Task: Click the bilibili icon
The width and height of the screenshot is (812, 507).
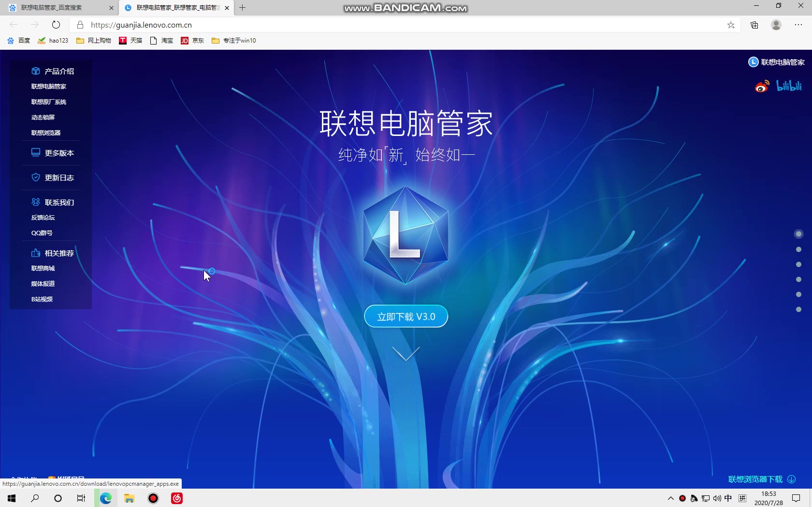Action: pyautogui.click(x=789, y=86)
